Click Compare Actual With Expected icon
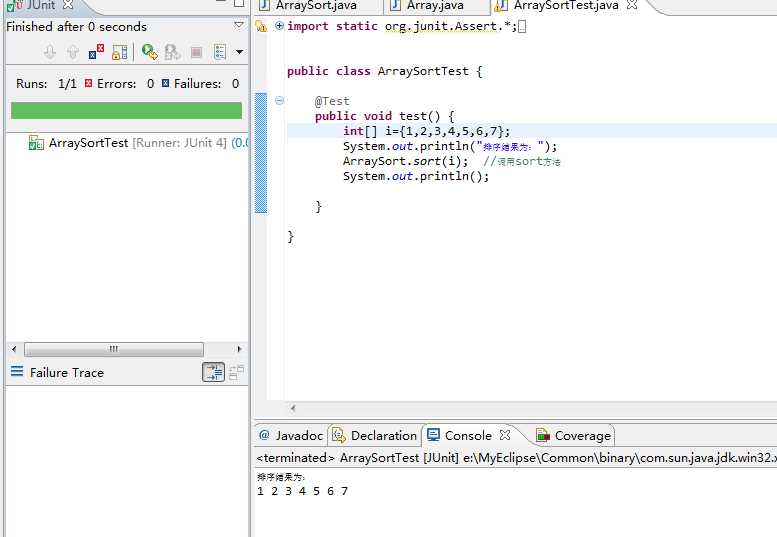This screenshot has width=777, height=537. (x=236, y=372)
